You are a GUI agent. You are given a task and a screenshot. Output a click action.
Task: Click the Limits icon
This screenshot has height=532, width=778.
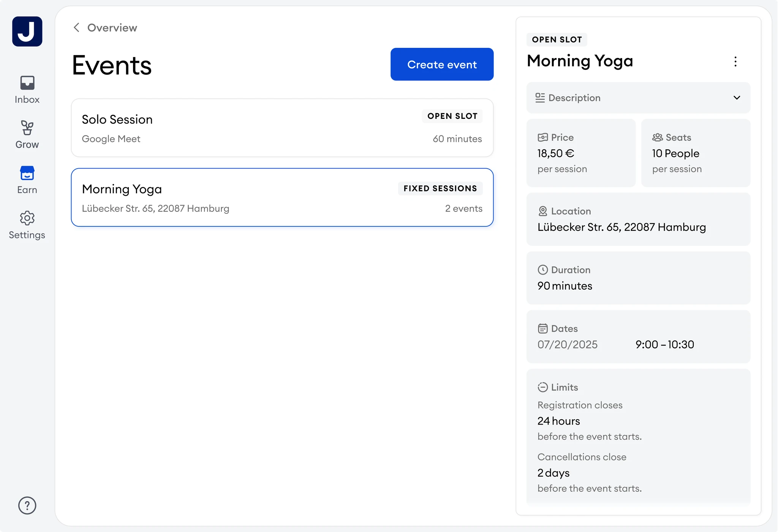[543, 387]
